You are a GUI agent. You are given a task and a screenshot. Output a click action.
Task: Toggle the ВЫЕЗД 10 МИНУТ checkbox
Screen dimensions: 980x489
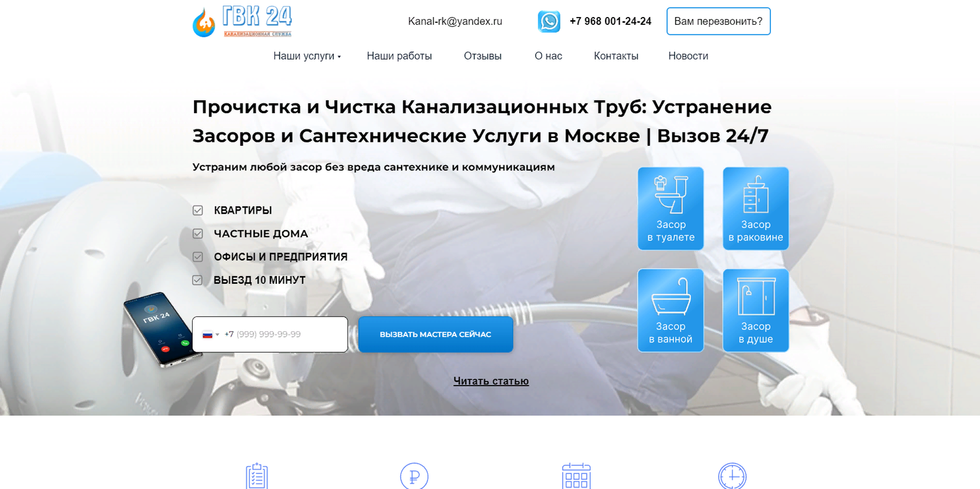coord(197,280)
